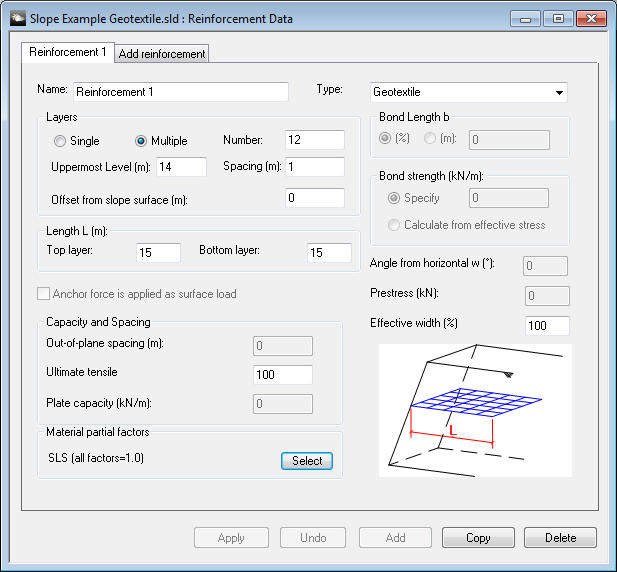Click the Plate capacity field
Viewport: 617px width, 572px height.
283,404
